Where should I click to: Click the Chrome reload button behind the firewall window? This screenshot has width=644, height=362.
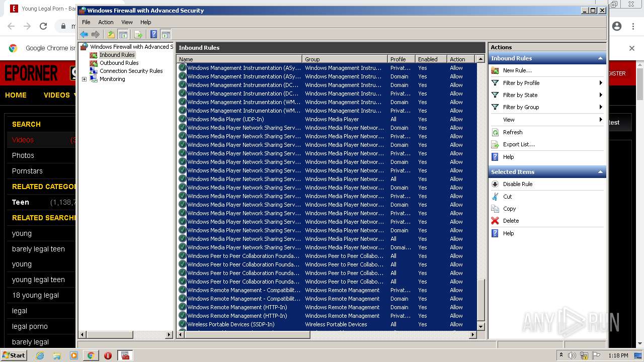point(43,26)
